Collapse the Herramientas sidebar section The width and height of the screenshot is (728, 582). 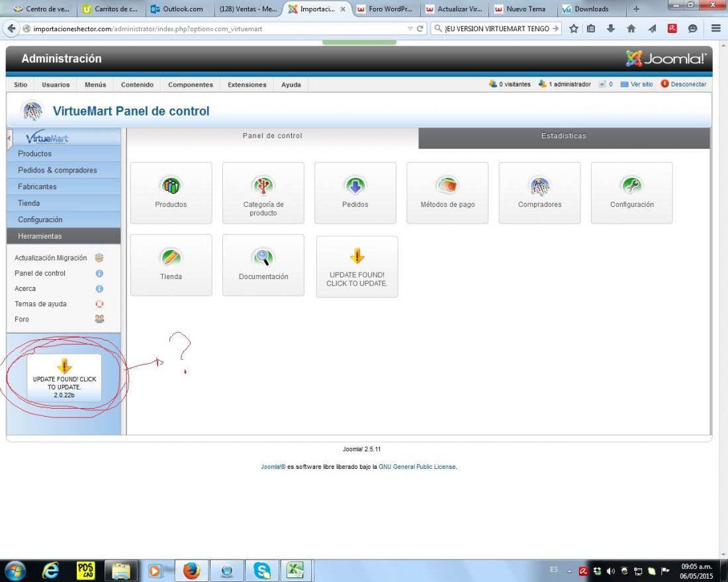pyautogui.click(x=64, y=236)
